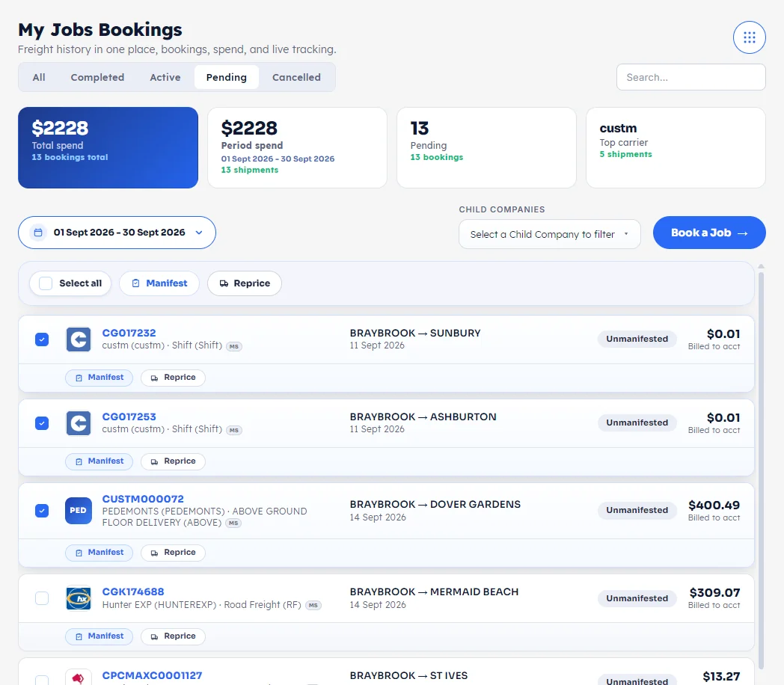Click the 13 Pending bookings card
784x685 pixels.
[x=486, y=148]
